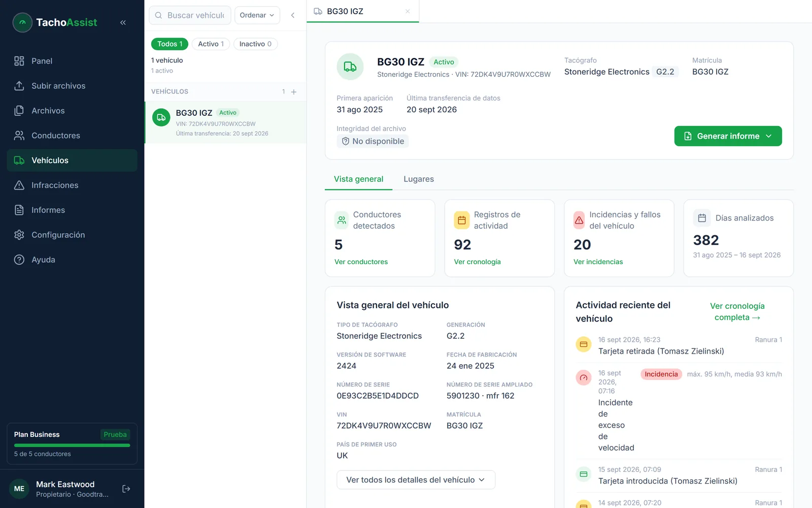This screenshot has height=508, width=812.
Task: Filter vehicles by Activo 1
Action: tap(211, 44)
